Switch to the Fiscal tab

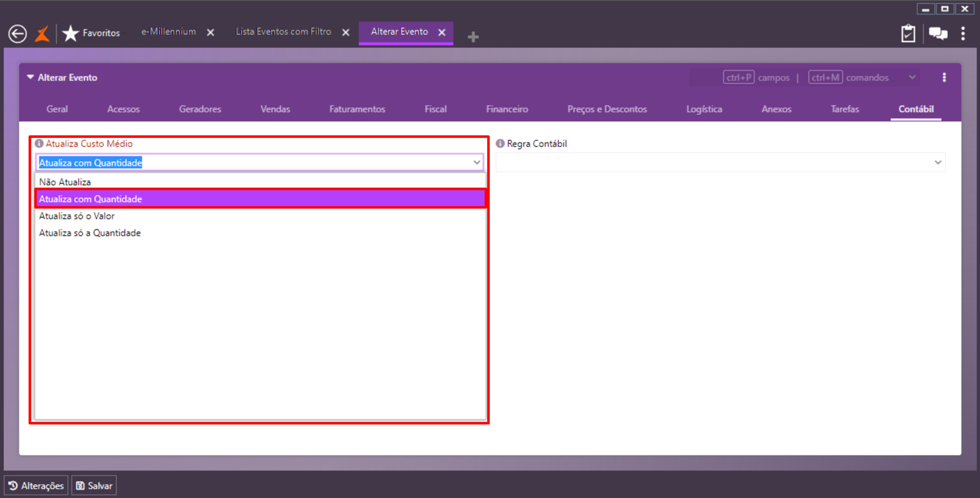pos(435,109)
